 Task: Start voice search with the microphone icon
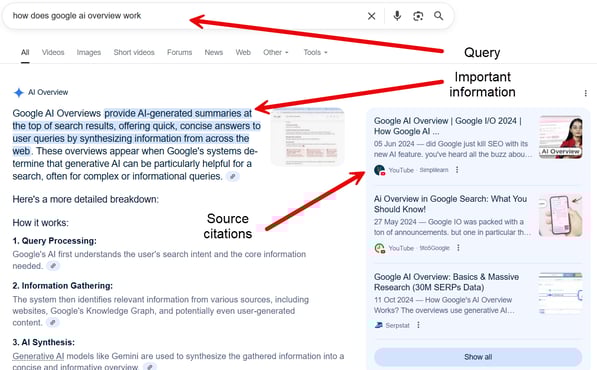[397, 16]
